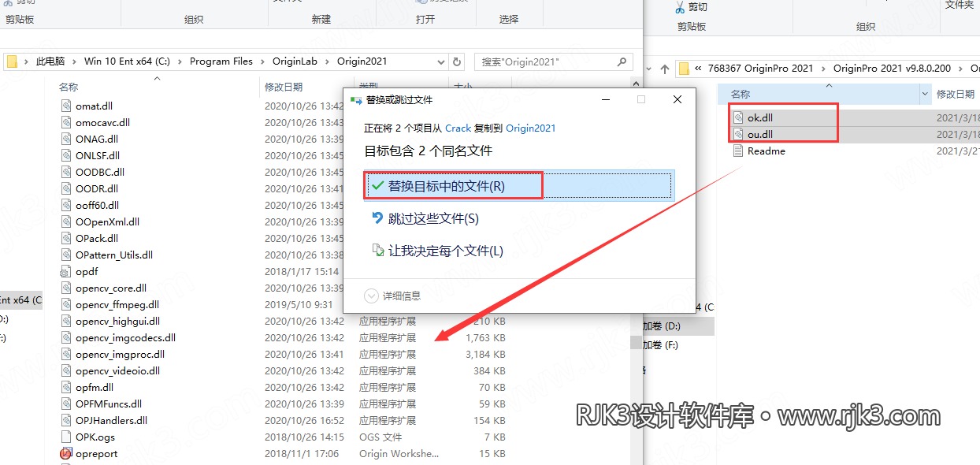The height and width of the screenshot is (465, 980).
Task: Select opdf file icon
Action: click(x=66, y=271)
